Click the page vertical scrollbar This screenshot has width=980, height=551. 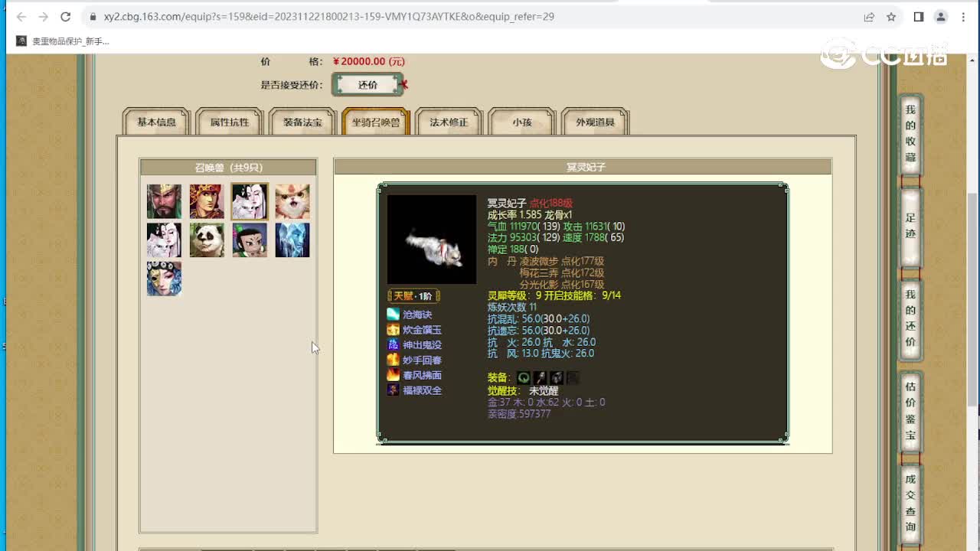tap(973, 298)
